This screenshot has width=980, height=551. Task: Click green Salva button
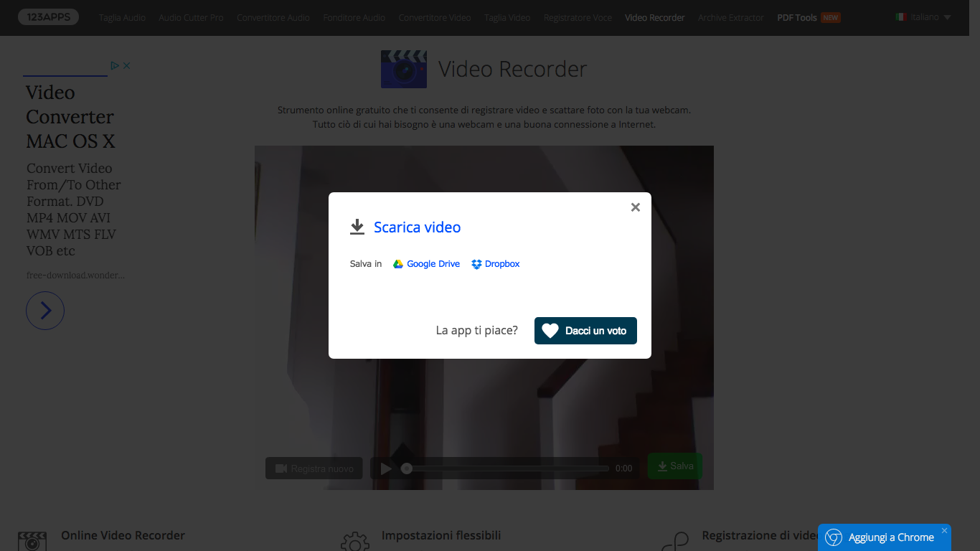click(675, 466)
